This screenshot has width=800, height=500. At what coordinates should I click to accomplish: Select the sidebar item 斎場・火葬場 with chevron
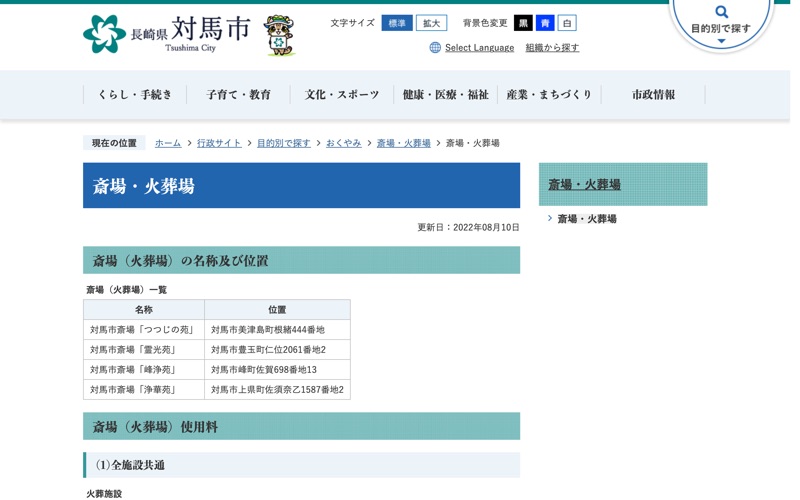coord(587,219)
